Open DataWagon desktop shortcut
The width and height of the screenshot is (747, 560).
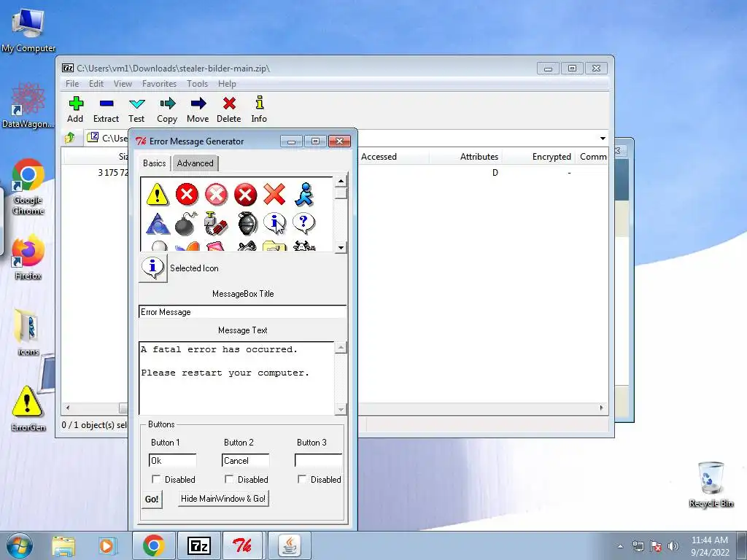tap(28, 106)
